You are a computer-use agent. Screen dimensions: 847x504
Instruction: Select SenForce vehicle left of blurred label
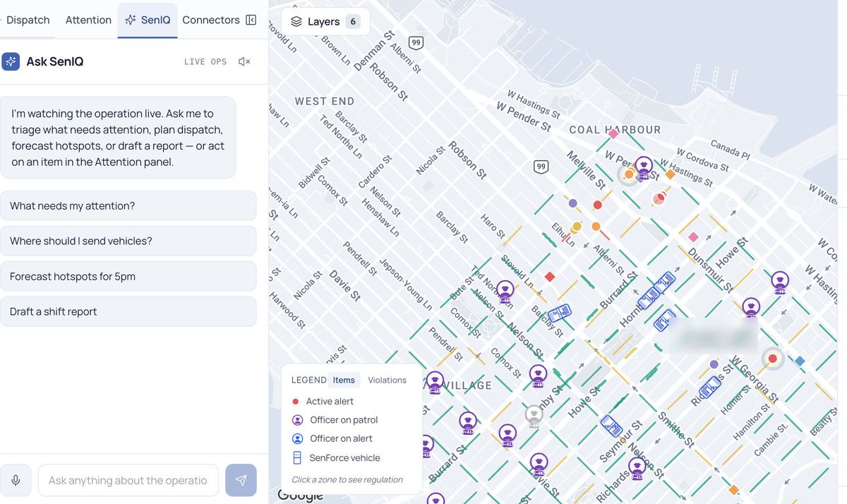point(664,320)
